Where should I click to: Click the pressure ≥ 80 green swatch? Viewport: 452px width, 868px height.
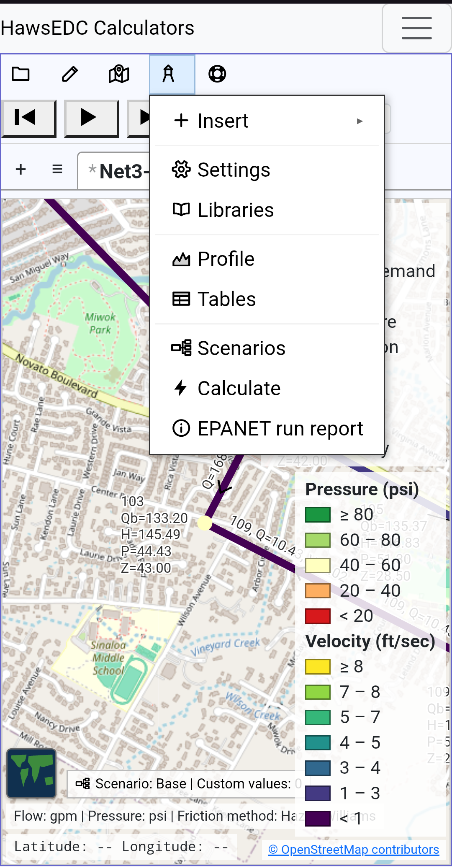(x=318, y=515)
